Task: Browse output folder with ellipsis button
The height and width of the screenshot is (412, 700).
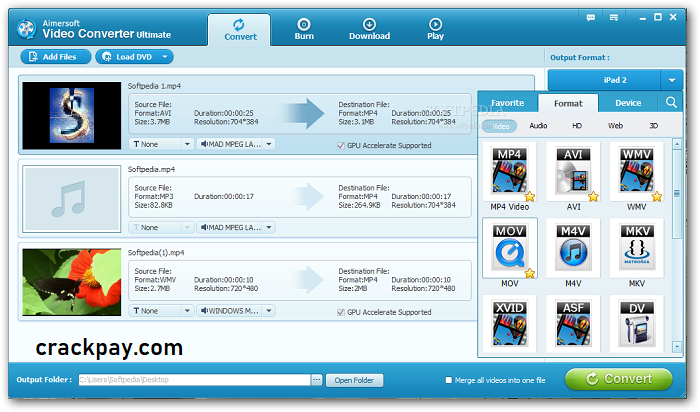Action: [x=316, y=380]
